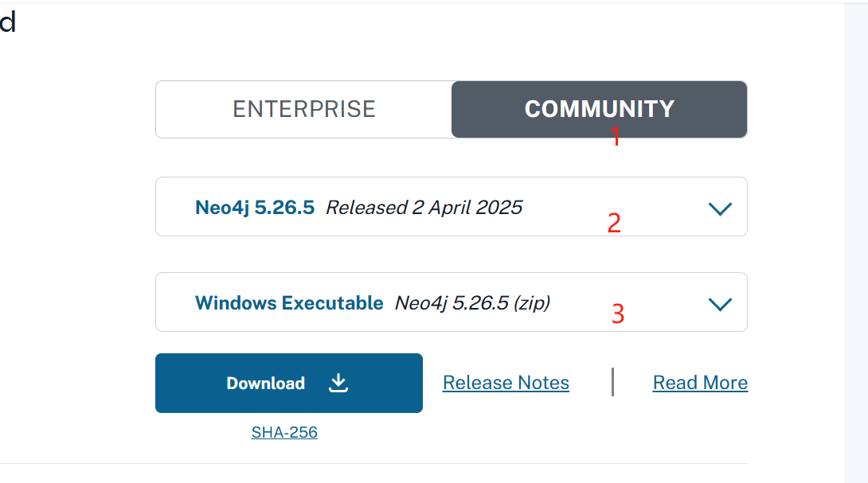Open the Neo4j 5.26.5 version dropdown
The image size is (868, 483).
point(452,207)
